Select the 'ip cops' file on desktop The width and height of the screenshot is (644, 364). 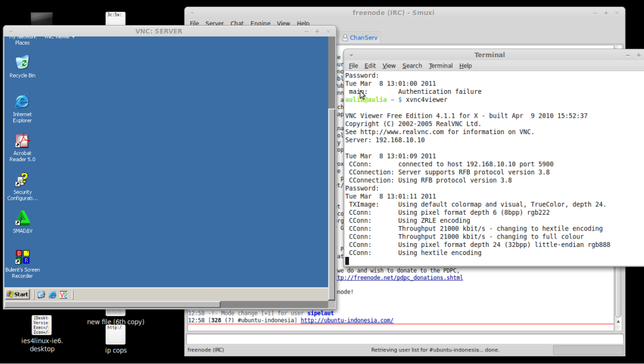click(x=116, y=339)
